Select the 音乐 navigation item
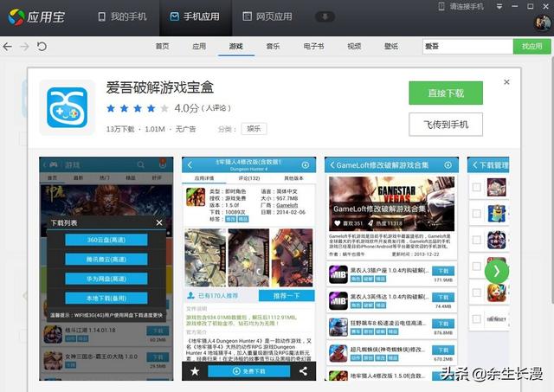 tap(273, 46)
